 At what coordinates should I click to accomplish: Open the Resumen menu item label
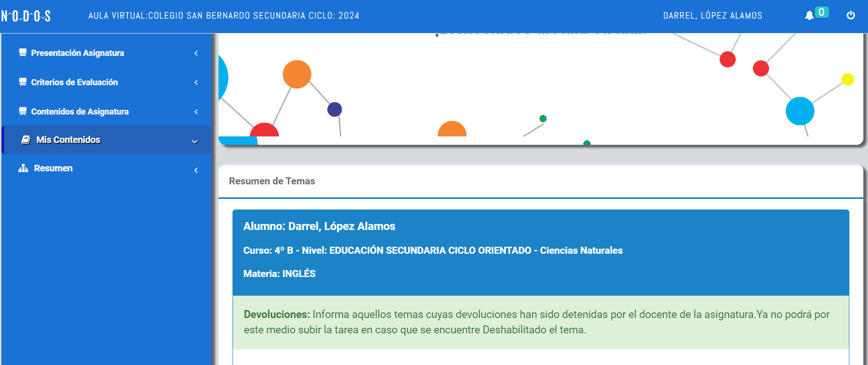[53, 169]
